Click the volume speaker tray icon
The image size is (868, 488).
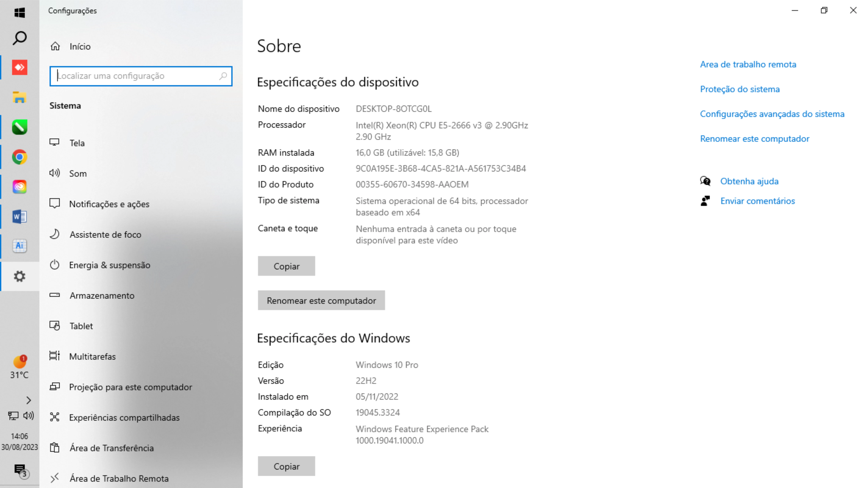coord(29,416)
